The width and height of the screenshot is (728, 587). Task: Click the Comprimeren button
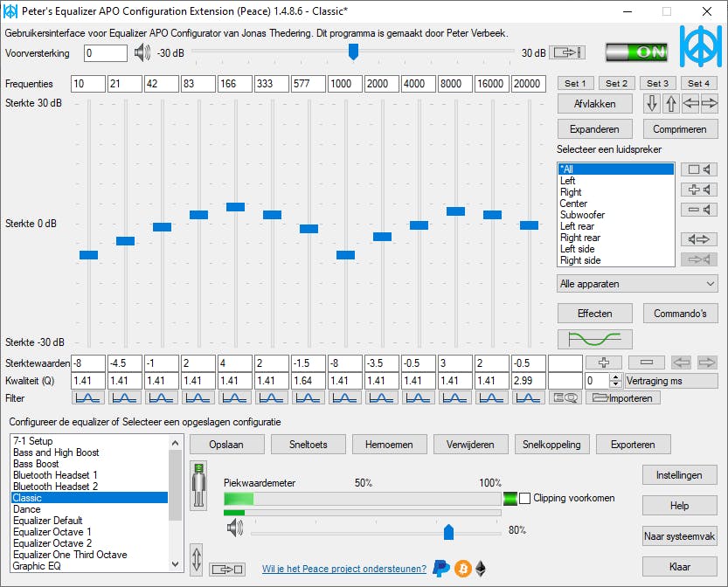click(x=680, y=129)
